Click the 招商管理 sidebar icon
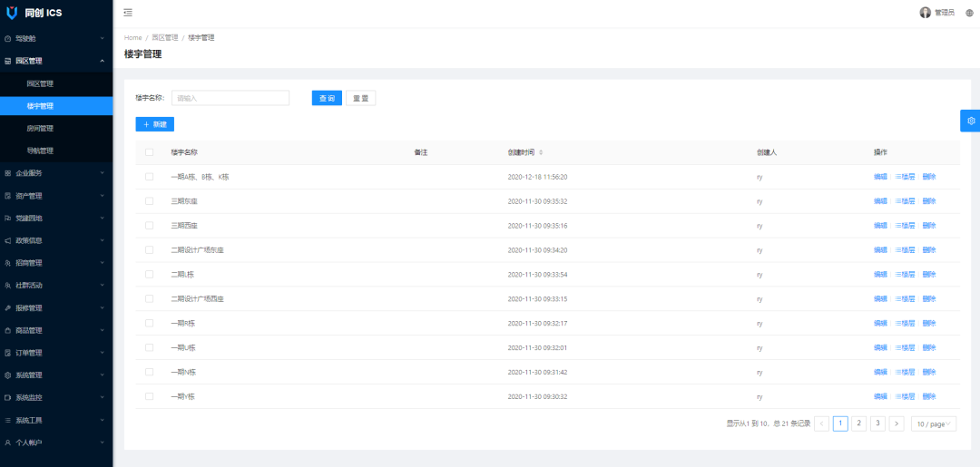 pyautogui.click(x=7, y=263)
